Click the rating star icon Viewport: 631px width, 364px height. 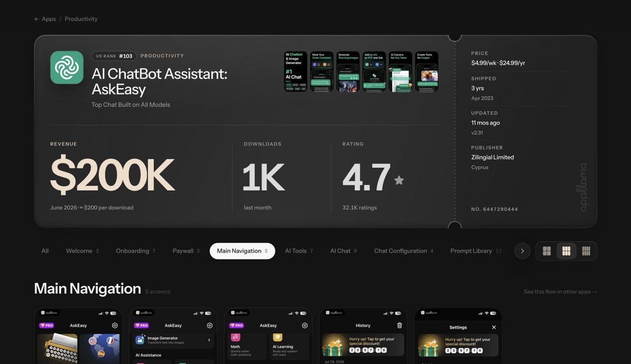point(399,180)
